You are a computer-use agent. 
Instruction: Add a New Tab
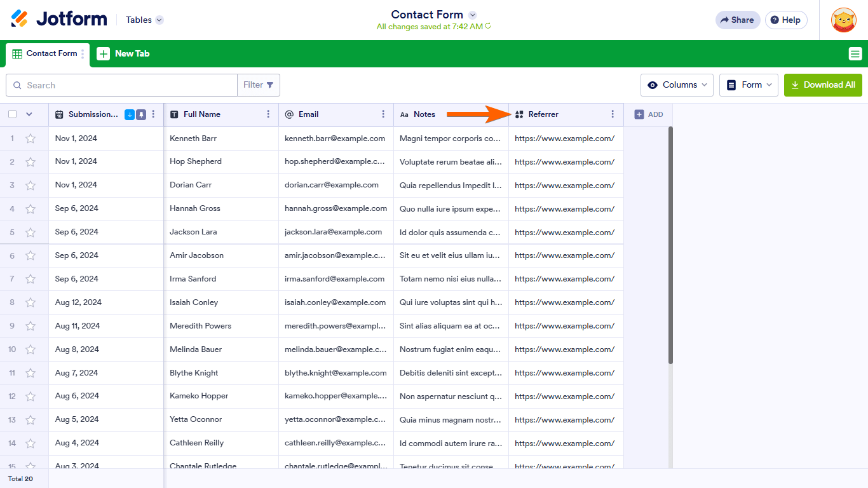123,54
